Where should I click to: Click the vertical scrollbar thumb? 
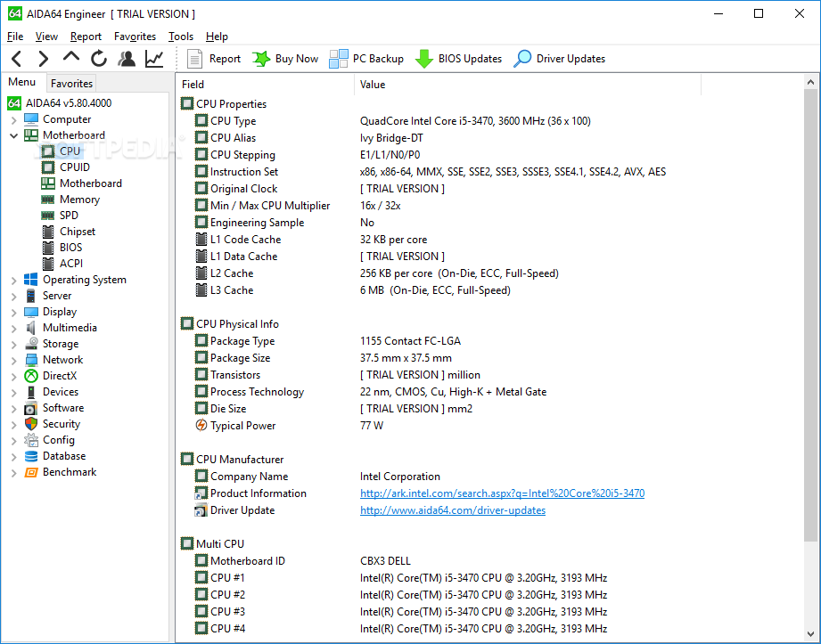point(810,315)
